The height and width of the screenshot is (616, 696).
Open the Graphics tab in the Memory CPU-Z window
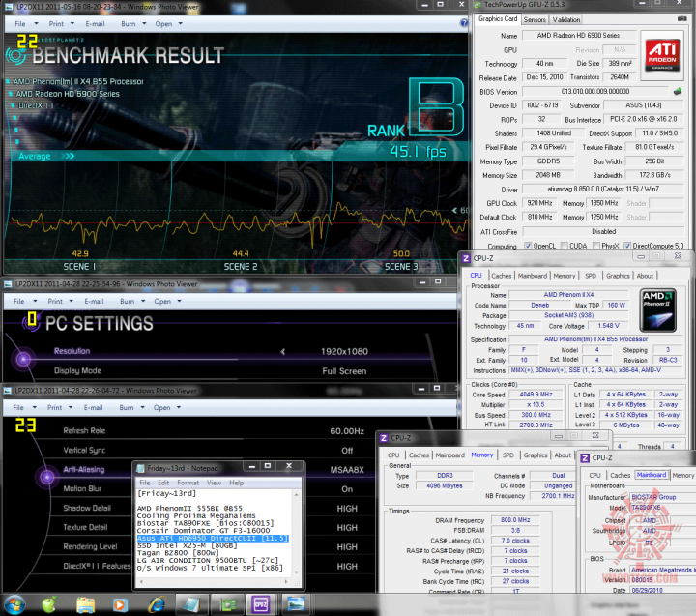[x=535, y=455]
